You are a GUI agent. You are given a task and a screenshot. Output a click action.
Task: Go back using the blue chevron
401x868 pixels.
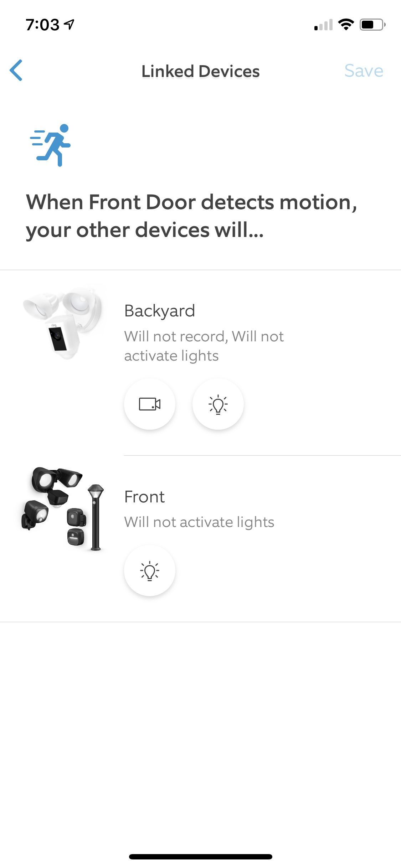[16, 70]
